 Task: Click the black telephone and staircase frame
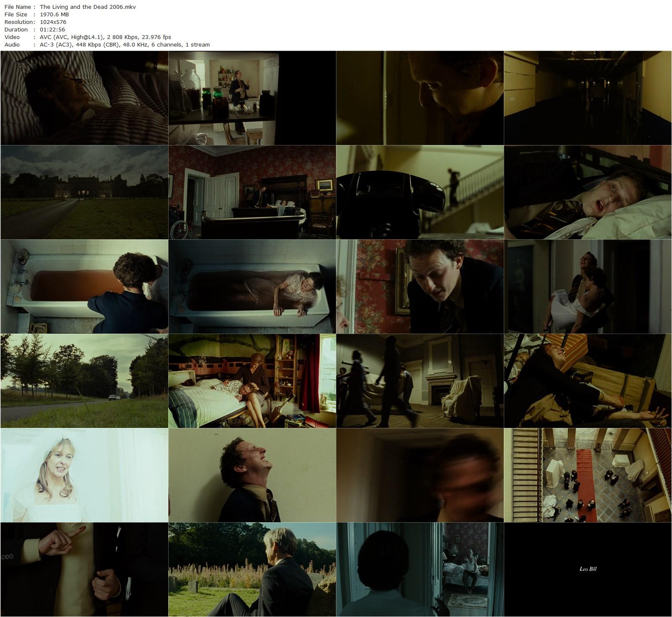point(420,192)
